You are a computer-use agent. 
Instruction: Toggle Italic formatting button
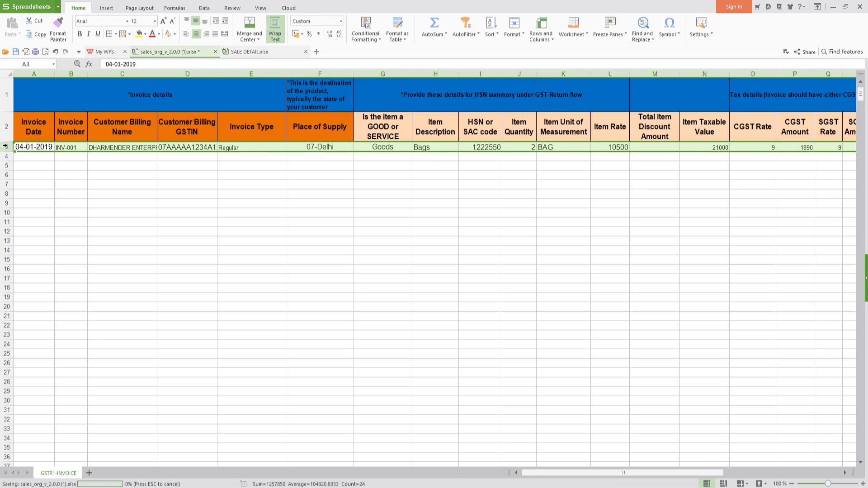88,34
